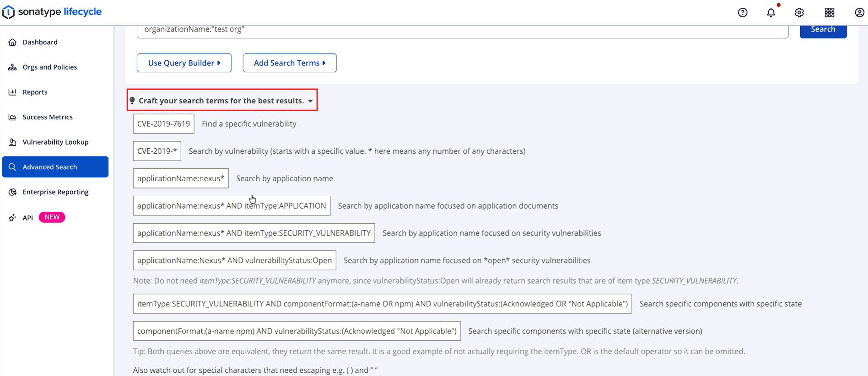Image resolution: width=868 pixels, height=376 pixels.
Task: Open the notifications bell icon
Action: 771,12
